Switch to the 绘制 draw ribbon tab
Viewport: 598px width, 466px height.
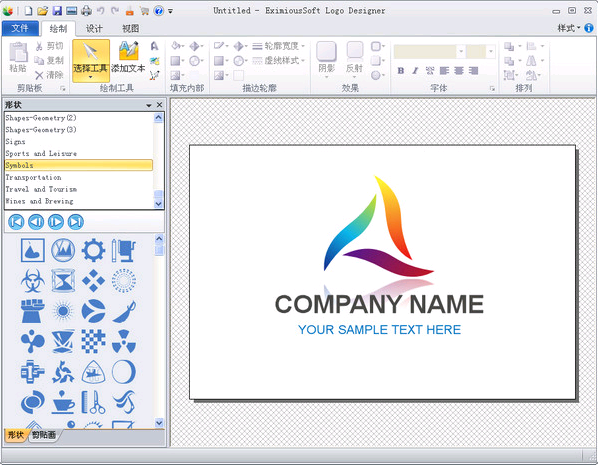(58, 29)
